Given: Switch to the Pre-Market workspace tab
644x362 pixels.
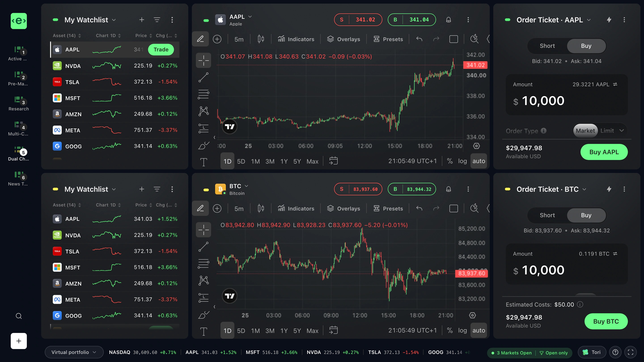Looking at the screenshot, I should point(19,78).
